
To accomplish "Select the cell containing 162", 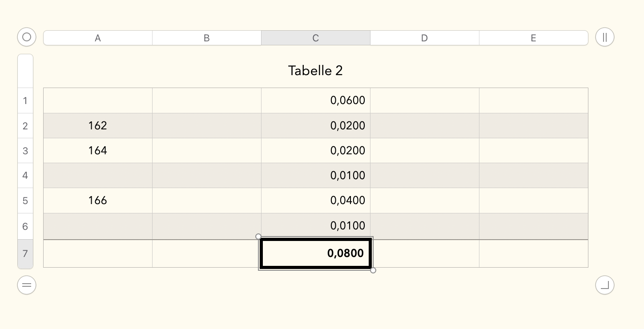I will pos(98,126).
